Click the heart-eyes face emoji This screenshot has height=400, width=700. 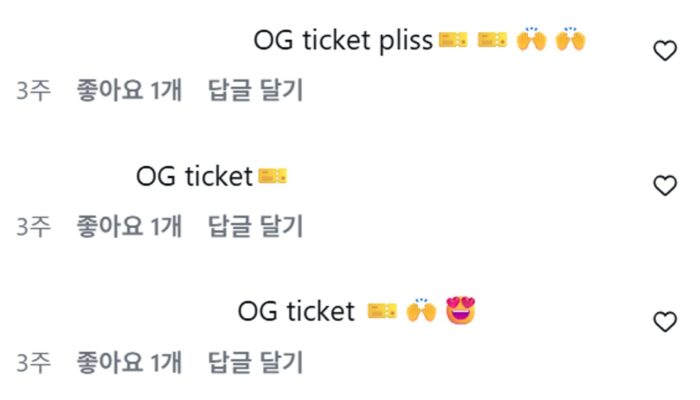pyautogui.click(x=461, y=311)
